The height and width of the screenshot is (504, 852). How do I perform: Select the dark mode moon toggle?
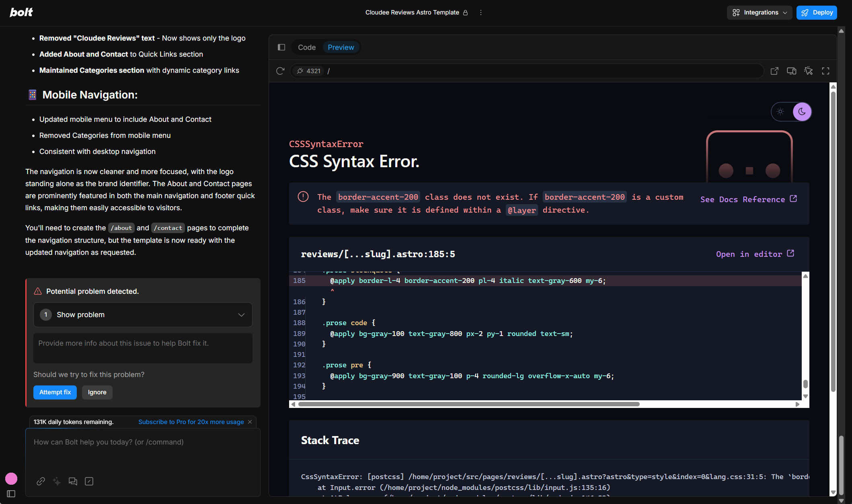[802, 112]
